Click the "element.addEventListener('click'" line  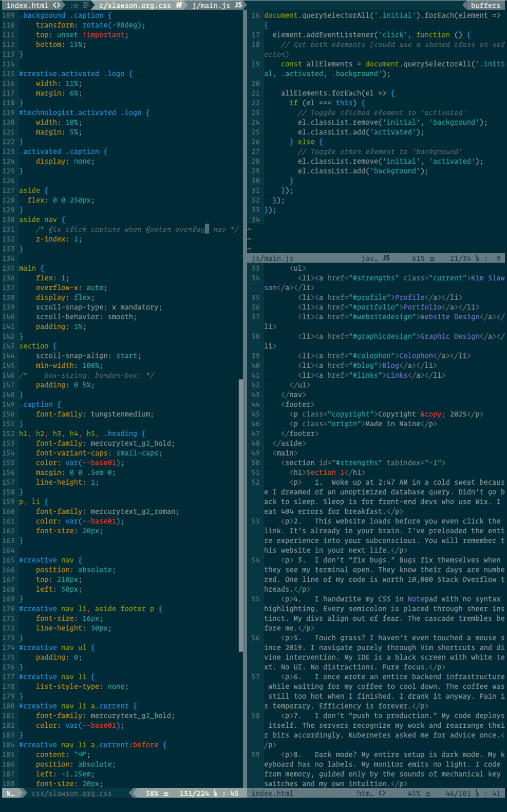point(372,35)
